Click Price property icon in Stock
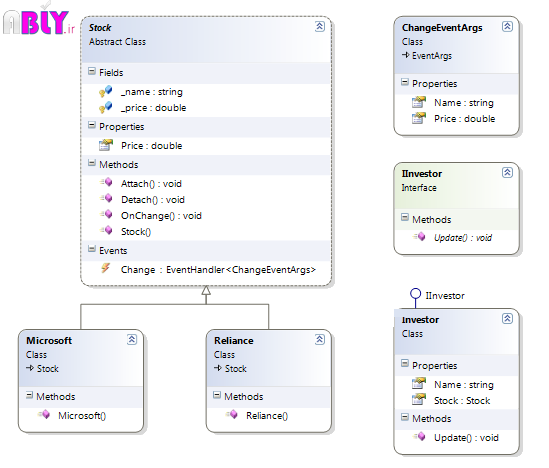Image resolution: width=549 pixels, height=468 pixels. (106, 145)
